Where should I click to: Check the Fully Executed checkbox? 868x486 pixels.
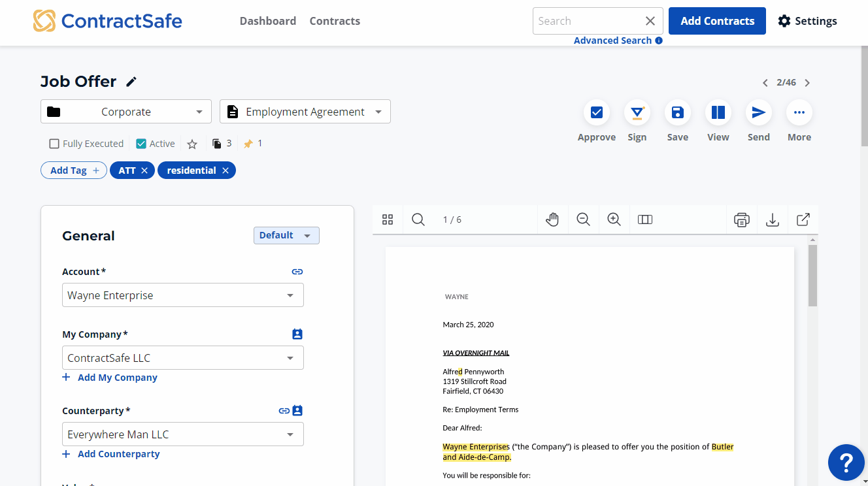pos(55,144)
